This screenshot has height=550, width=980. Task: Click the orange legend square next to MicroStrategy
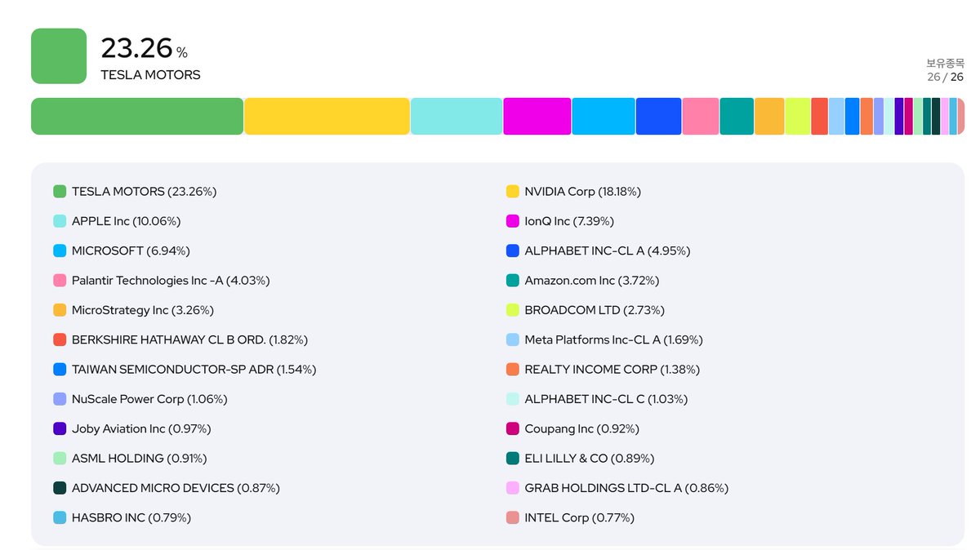click(x=60, y=310)
